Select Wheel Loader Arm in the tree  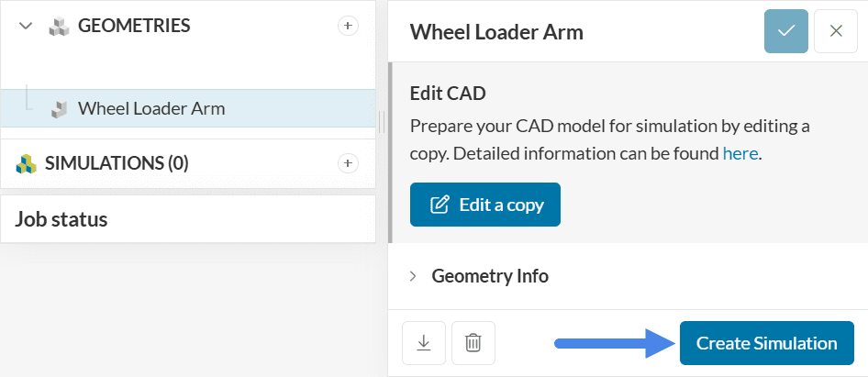151,108
